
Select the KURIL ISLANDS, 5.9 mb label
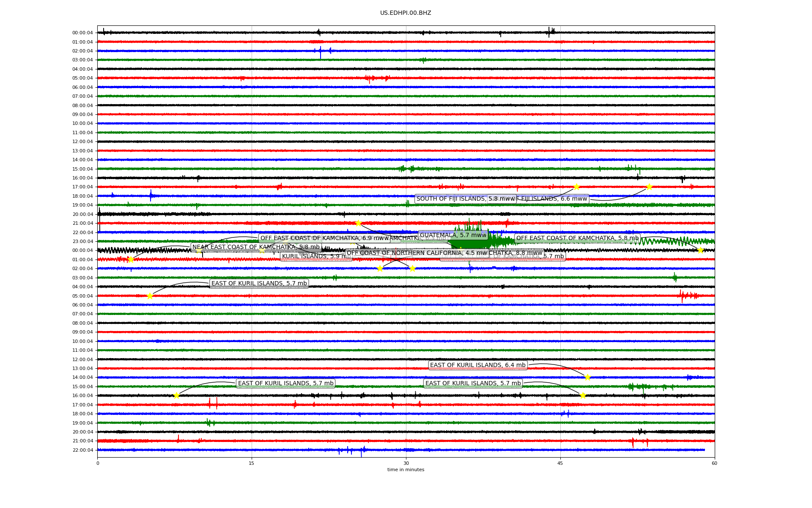[316, 257]
